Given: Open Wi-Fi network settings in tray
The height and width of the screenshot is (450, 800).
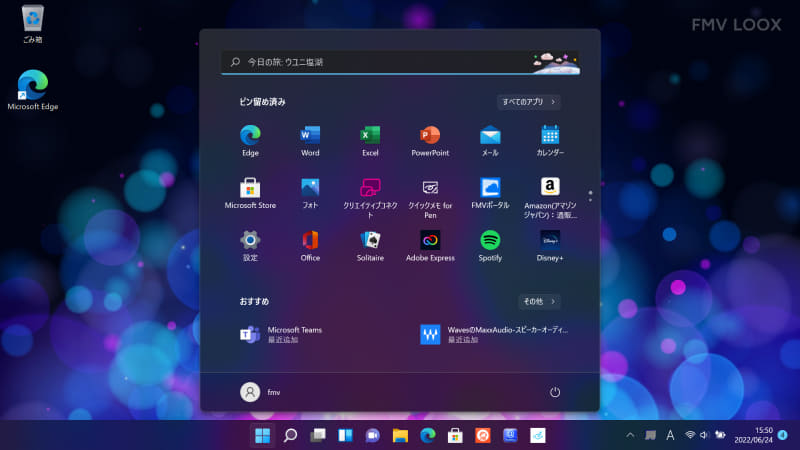Looking at the screenshot, I should point(690,435).
